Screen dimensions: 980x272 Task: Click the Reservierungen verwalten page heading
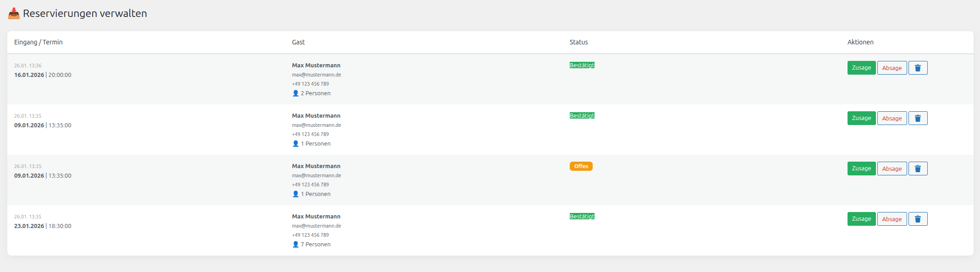(85, 13)
